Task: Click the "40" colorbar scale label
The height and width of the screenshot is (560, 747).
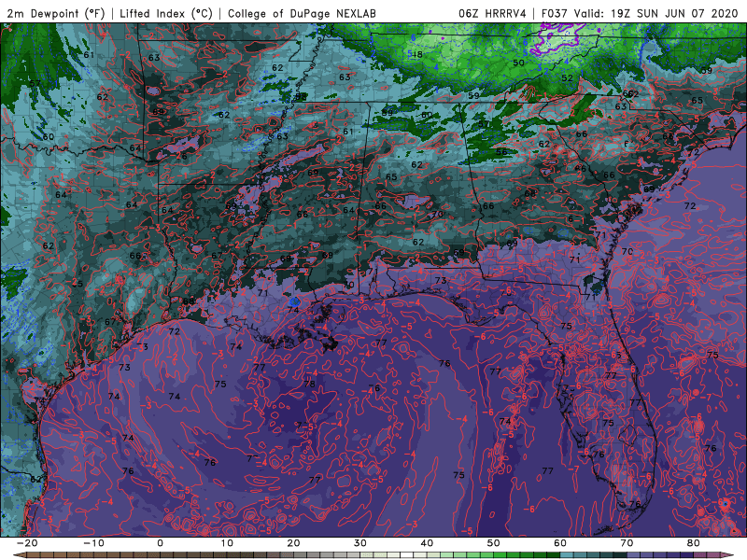Action: point(427,543)
